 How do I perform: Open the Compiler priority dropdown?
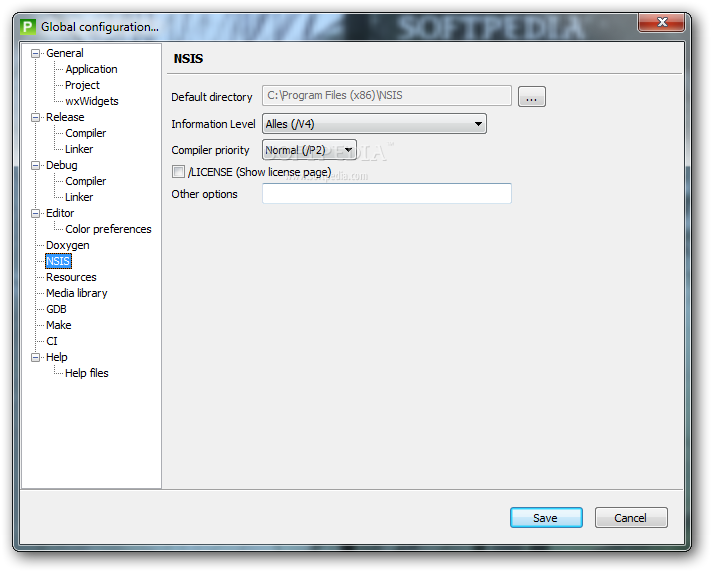pyautogui.click(x=309, y=150)
